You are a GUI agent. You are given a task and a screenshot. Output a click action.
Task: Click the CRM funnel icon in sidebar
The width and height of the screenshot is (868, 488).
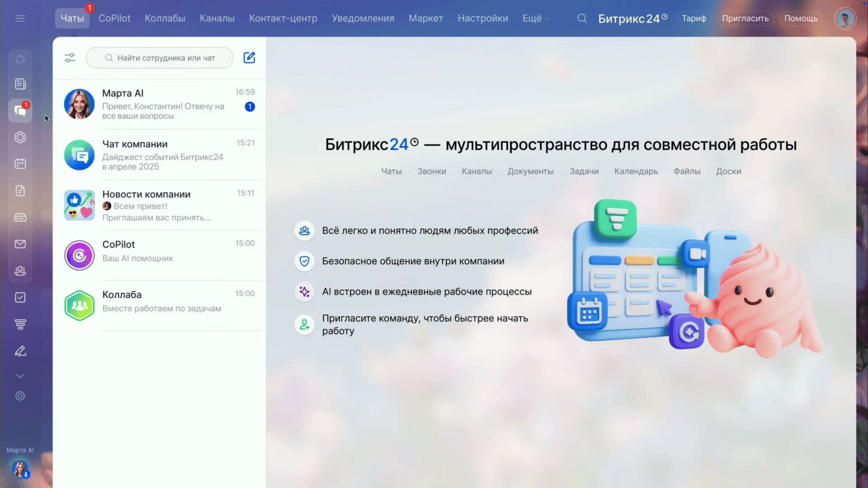[20, 324]
